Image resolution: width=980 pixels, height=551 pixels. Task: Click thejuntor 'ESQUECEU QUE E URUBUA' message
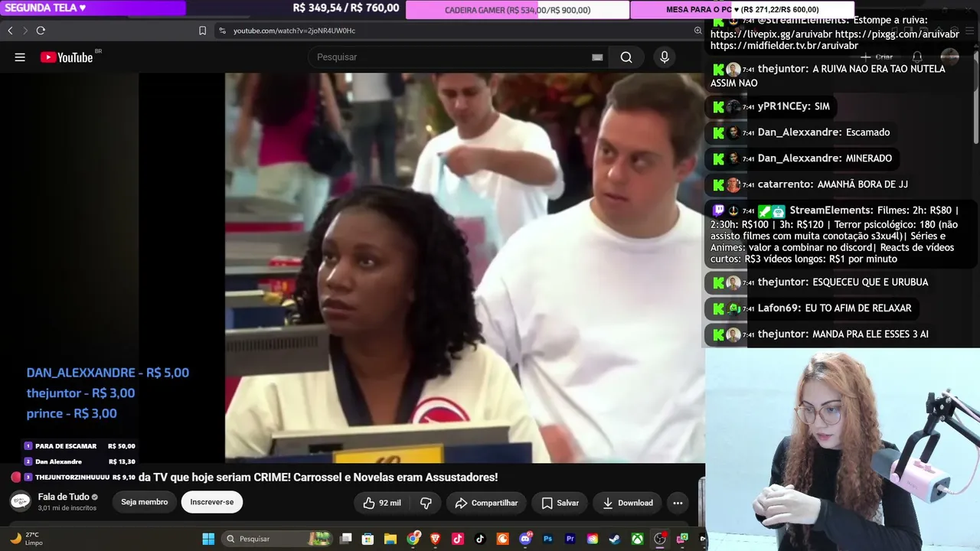click(x=820, y=282)
